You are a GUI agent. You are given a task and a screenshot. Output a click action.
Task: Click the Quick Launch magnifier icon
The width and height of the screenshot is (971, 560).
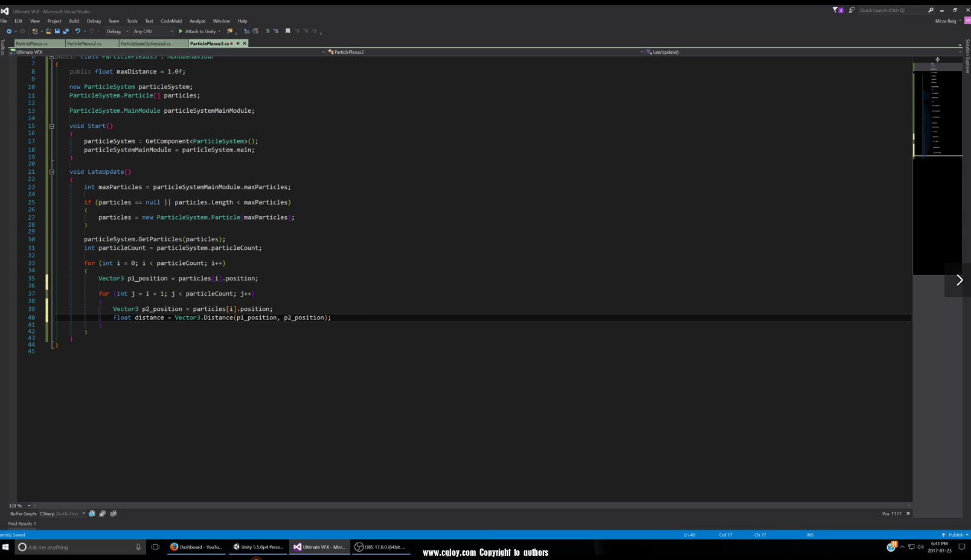pyautogui.click(x=931, y=10)
